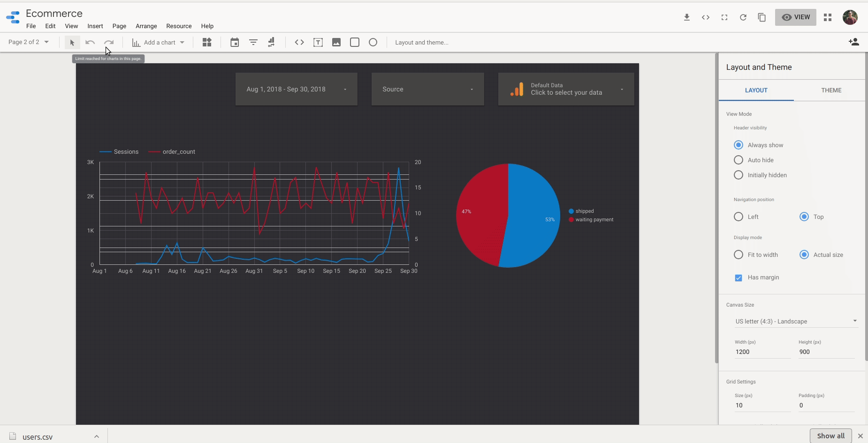Click the chart icon beside Add a chart
The image size is (868, 443).
point(136,43)
